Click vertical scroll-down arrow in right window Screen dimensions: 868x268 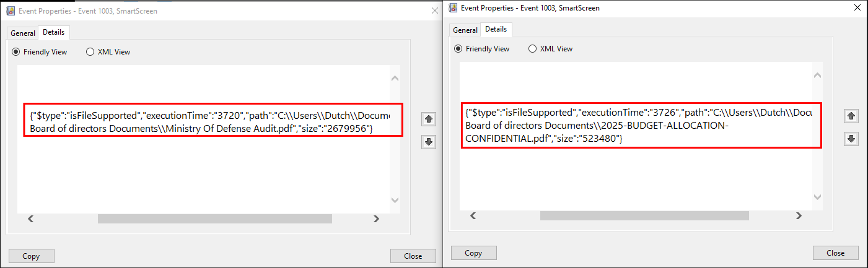point(817,197)
